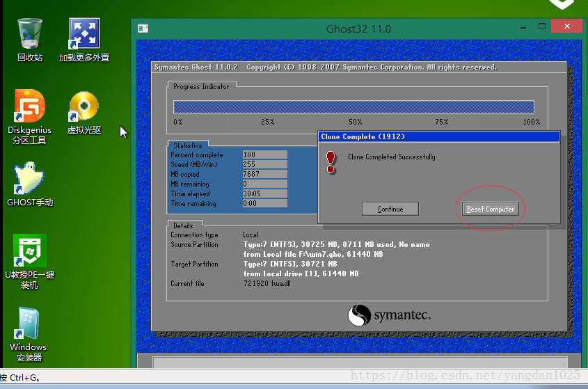Click the 50% progress scale label
This screenshot has height=389, width=588.
pyautogui.click(x=355, y=122)
